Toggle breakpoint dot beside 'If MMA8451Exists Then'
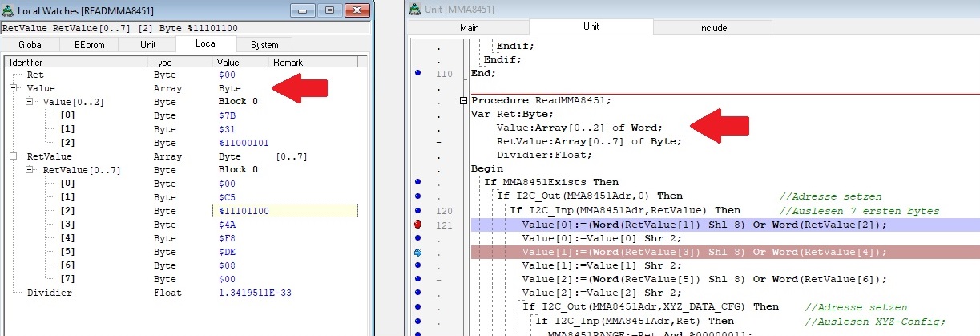980x336 pixels. pos(417,183)
